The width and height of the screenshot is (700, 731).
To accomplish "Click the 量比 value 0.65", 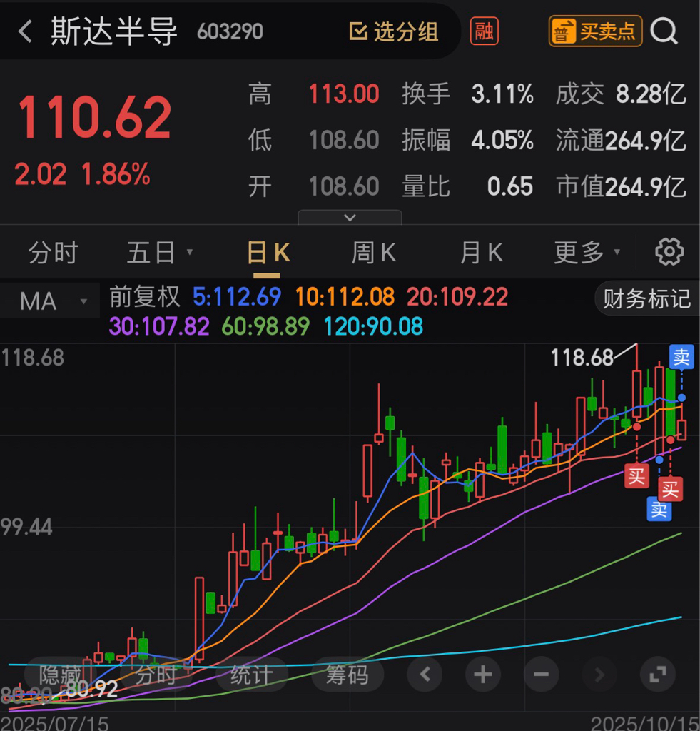I will [510, 186].
